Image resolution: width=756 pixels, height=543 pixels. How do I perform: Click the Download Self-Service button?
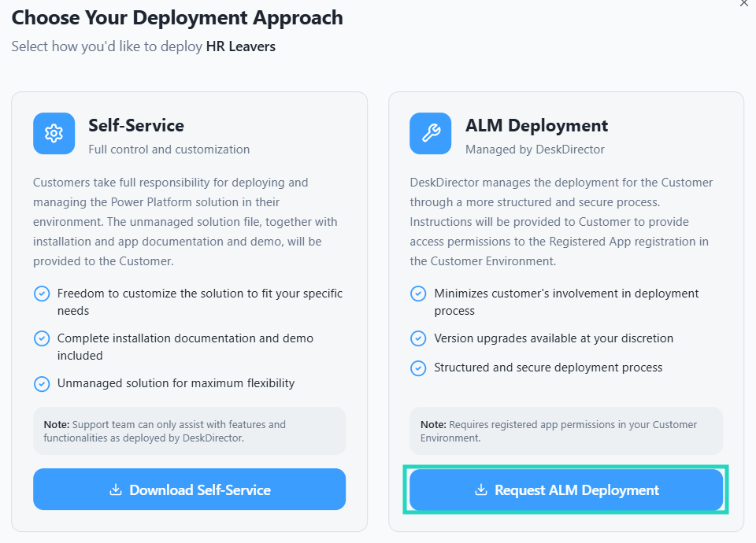click(x=189, y=489)
